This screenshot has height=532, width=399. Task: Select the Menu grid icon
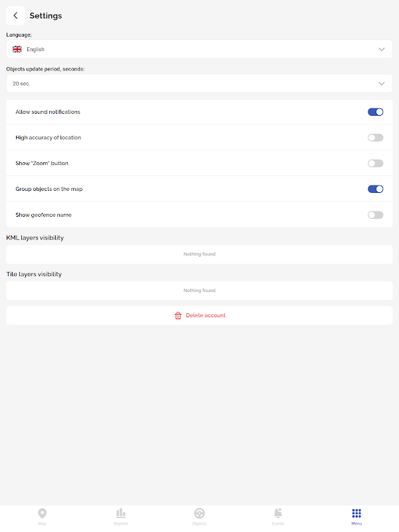[x=356, y=513]
